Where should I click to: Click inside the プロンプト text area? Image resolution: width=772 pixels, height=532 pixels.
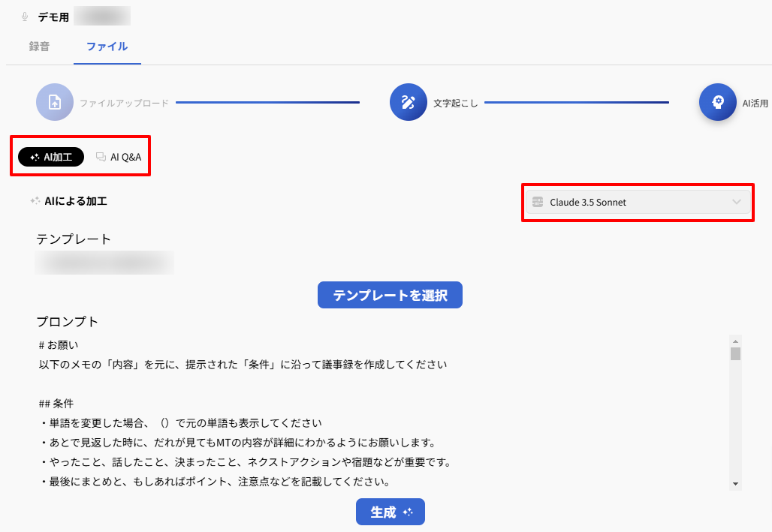(x=375, y=413)
